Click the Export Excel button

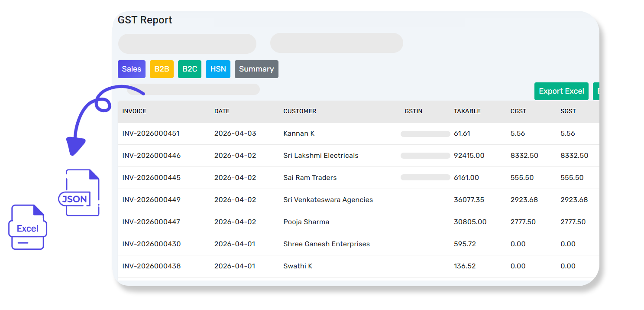coord(561,91)
